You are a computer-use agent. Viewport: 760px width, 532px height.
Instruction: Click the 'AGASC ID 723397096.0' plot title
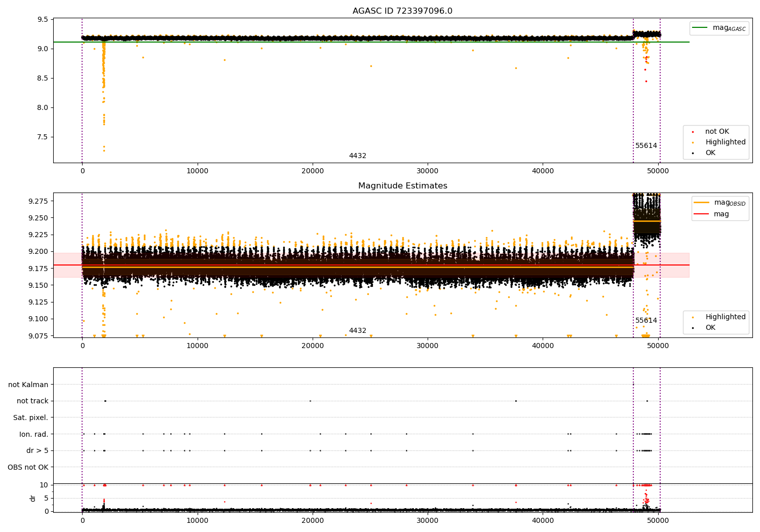tap(402, 11)
